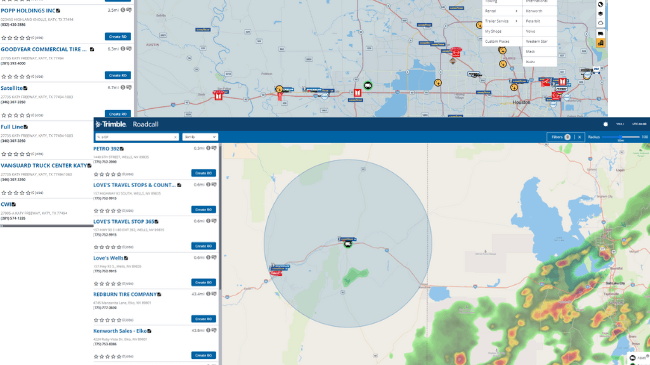650x365 pixels.
Task: Toggle thumbs rating icon on REDBURN TIRE COMPANY row
Action: click(x=214, y=294)
